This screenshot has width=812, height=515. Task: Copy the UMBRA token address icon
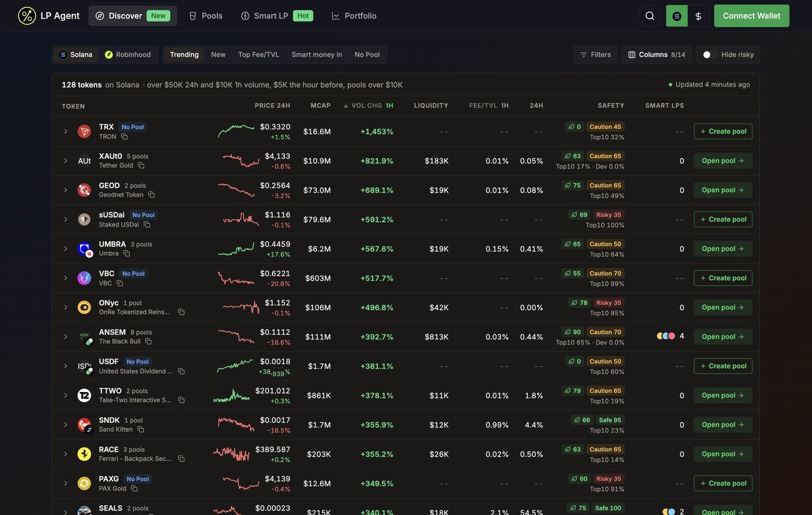pos(126,253)
